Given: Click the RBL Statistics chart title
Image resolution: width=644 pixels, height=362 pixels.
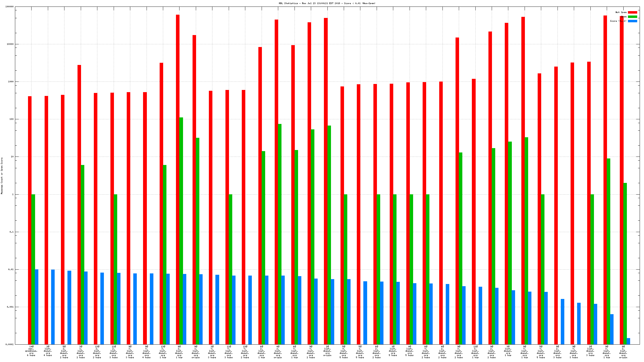Looking at the screenshot, I should (327, 3).
